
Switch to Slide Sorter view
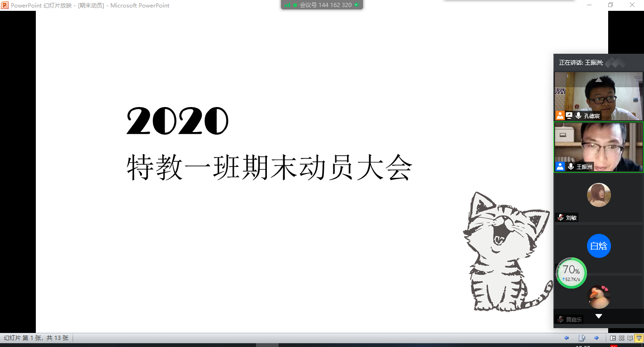[621, 338]
